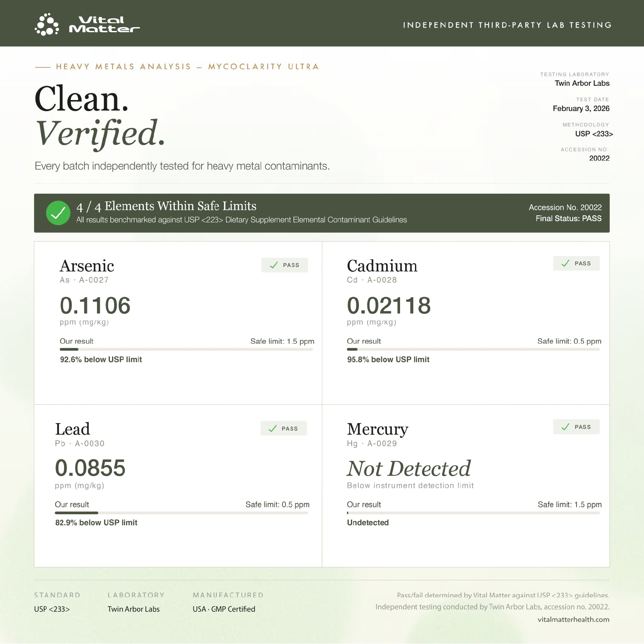Screen dimensions: 644x644
Task: Click Twin Arbor Labs under Testing Laboratory
Action: (582, 83)
